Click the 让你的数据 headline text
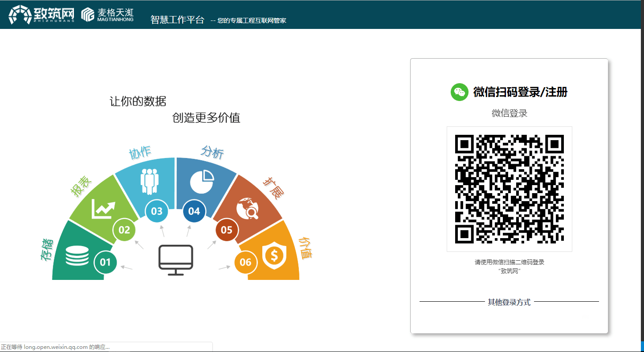The height and width of the screenshot is (352, 644). [138, 101]
